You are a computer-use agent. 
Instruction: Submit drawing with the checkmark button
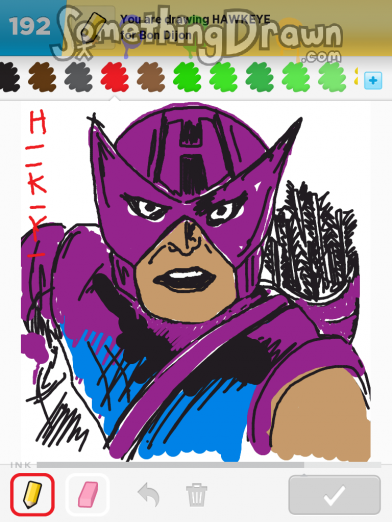tap(335, 495)
